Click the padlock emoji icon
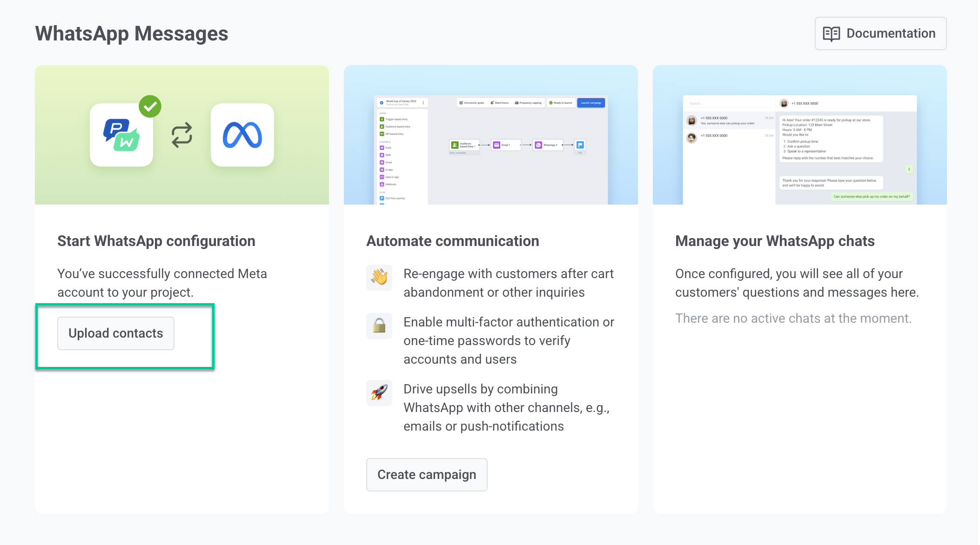This screenshot has width=980, height=545. click(x=379, y=326)
